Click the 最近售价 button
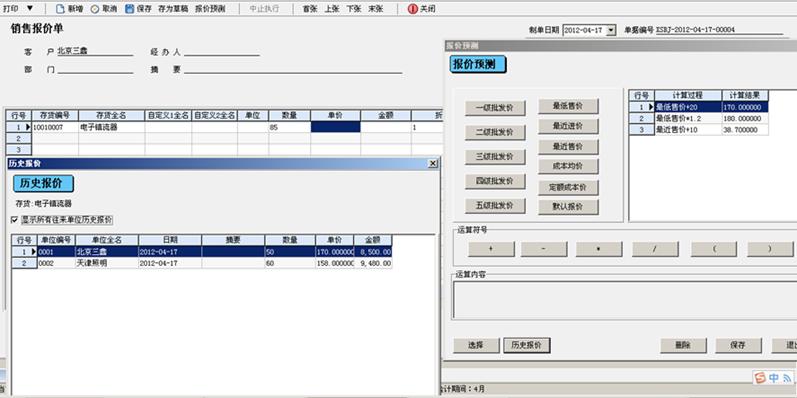797x398 pixels. pyautogui.click(x=568, y=147)
